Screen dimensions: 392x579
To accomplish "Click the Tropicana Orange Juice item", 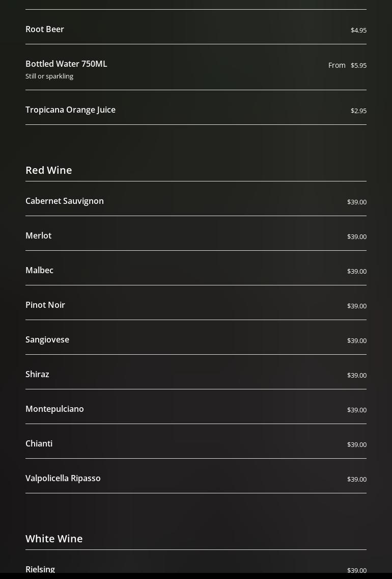I will point(70,110).
